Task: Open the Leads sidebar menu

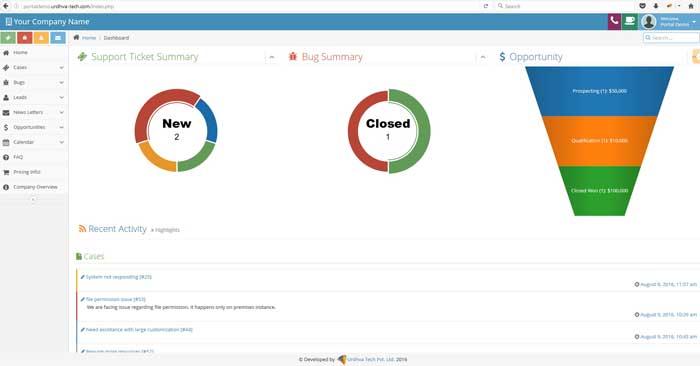Action: [x=34, y=97]
